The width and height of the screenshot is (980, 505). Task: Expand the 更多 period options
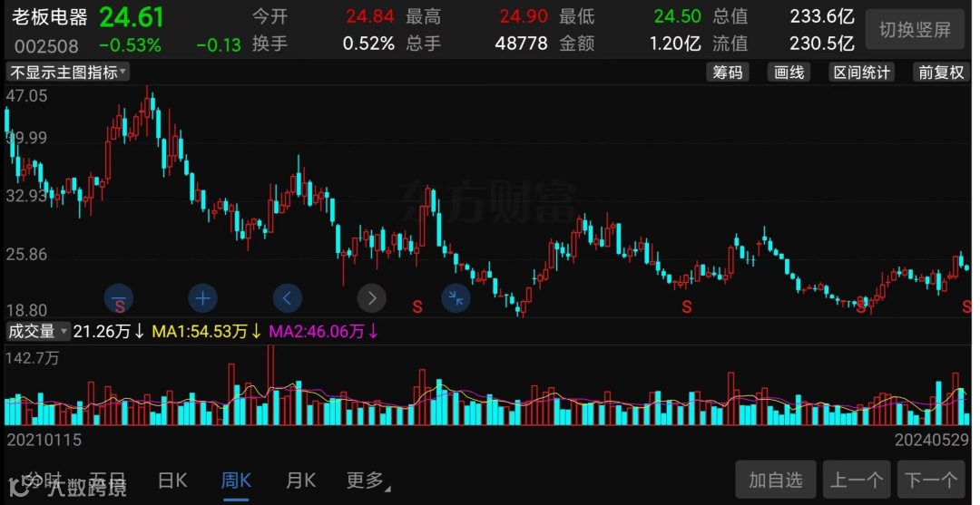[368, 481]
